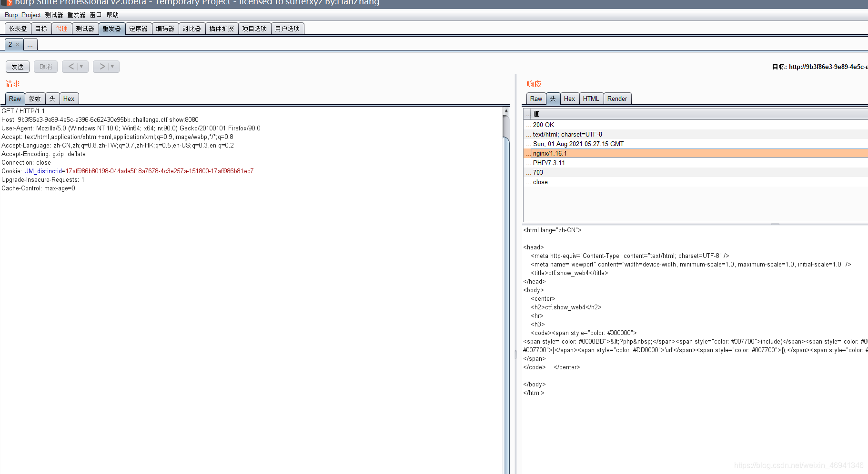Switch to the 对比器 tab
This screenshot has width=868, height=474.
(192, 29)
